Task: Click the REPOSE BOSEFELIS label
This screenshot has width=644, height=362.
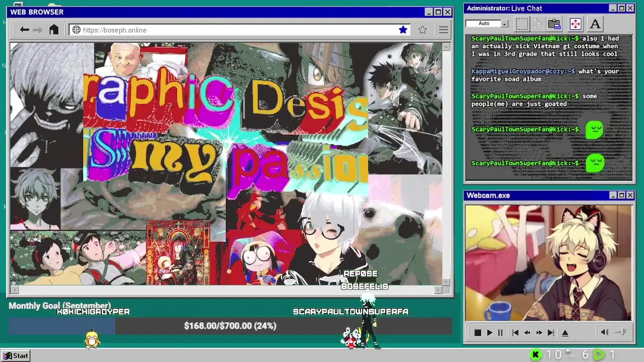Action: [x=365, y=280]
